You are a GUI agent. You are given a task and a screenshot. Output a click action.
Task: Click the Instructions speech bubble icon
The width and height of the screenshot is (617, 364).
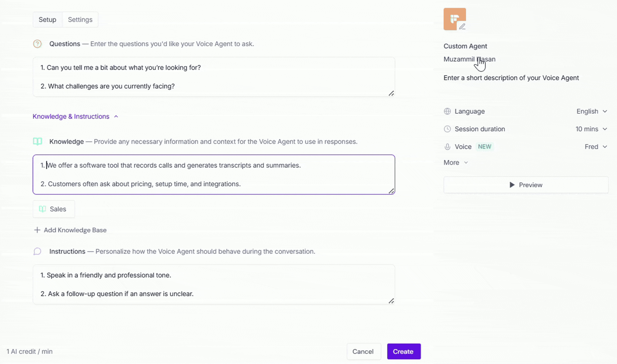click(x=37, y=251)
